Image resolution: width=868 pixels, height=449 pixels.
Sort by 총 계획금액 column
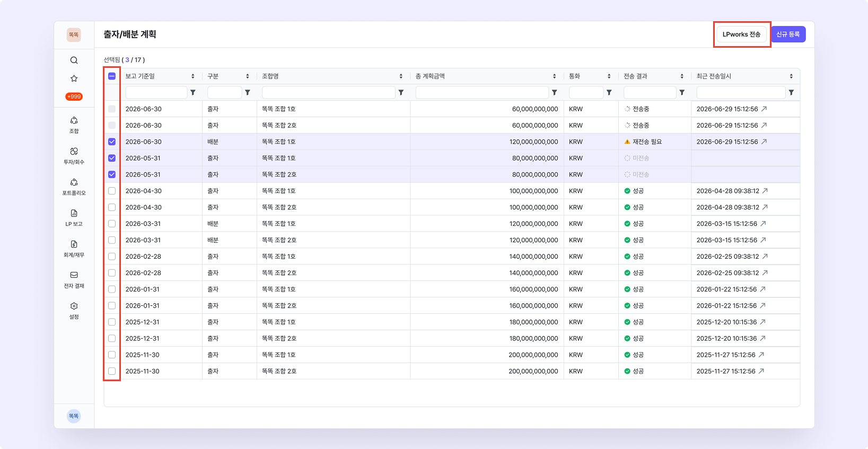click(554, 76)
